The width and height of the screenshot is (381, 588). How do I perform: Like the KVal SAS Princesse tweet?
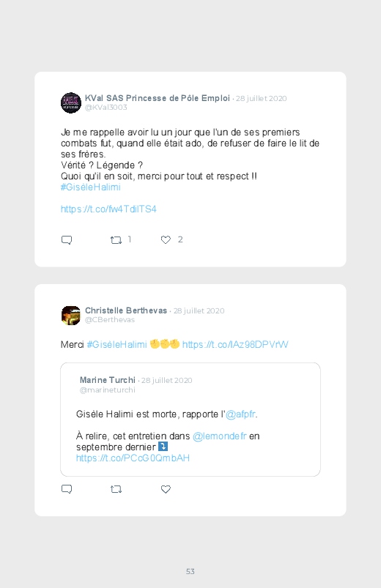pyautogui.click(x=166, y=240)
